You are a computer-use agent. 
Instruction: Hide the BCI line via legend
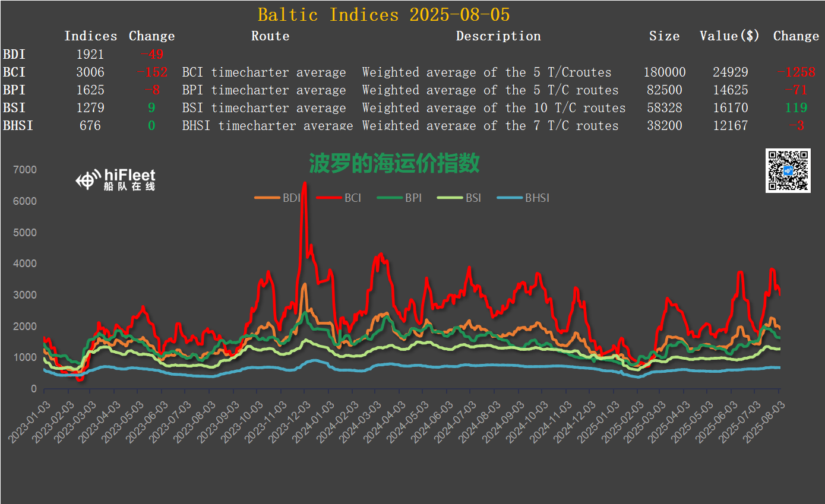pyautogui.click(x=339, y=198)
